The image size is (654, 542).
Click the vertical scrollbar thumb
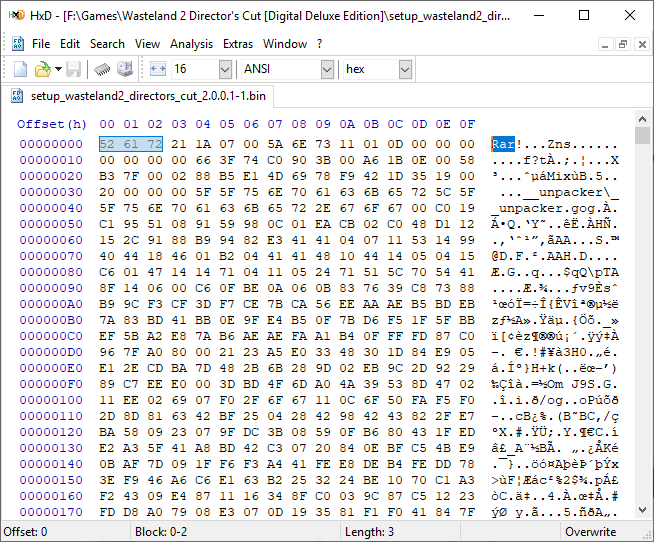tap(642, 136)
